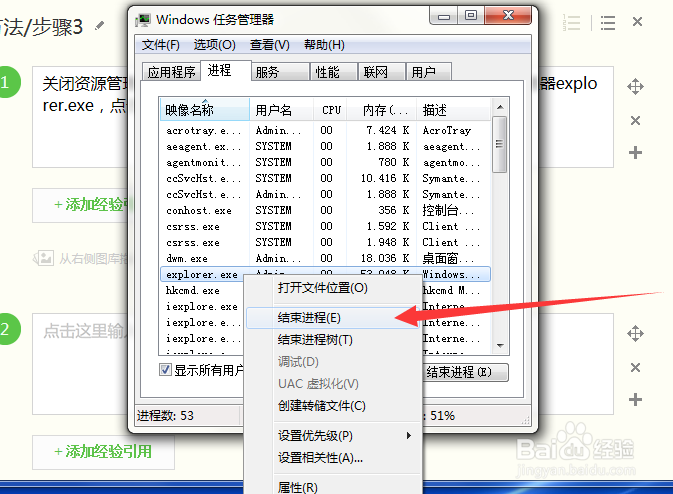Close the Task Manager window
673x494 pixels.
(508, 16)
